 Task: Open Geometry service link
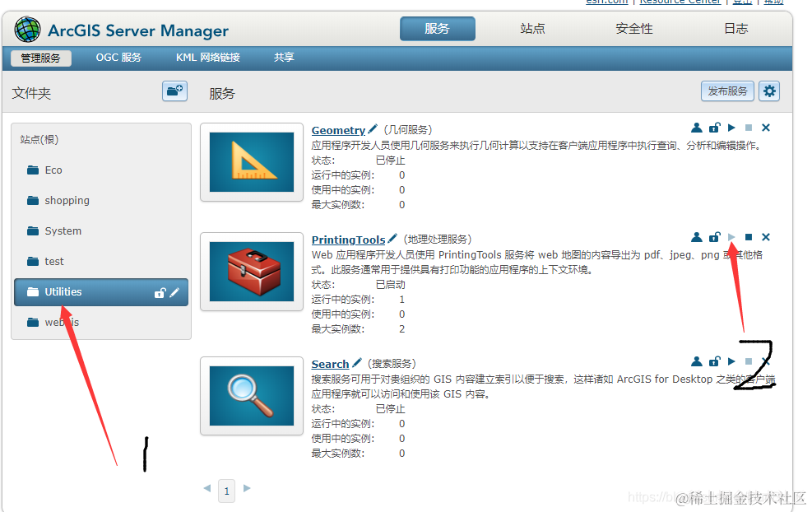pos(338,130)
